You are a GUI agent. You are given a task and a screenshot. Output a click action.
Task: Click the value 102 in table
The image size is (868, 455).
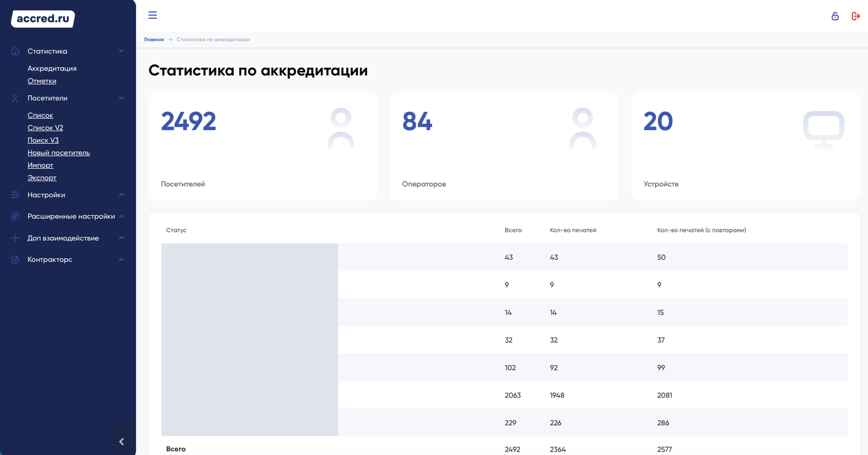pos(510,368)
